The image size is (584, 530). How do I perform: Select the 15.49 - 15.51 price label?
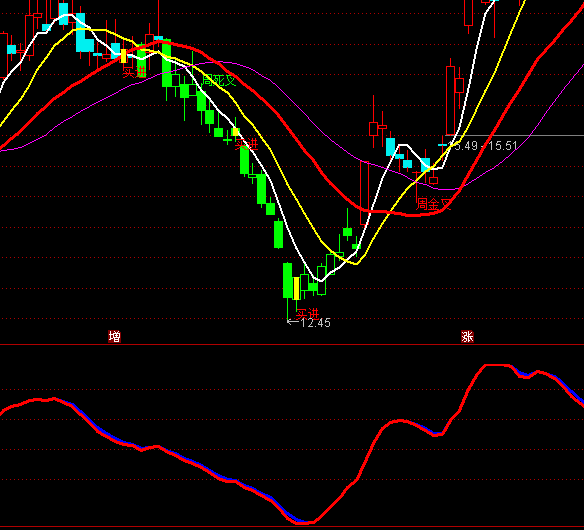point(483,146)
